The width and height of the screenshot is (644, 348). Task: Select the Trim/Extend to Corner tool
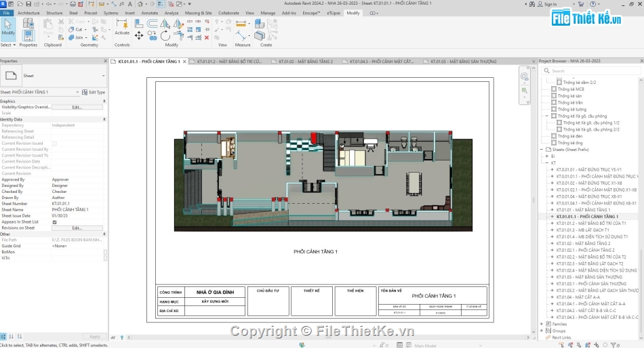(x=178, y=36)
